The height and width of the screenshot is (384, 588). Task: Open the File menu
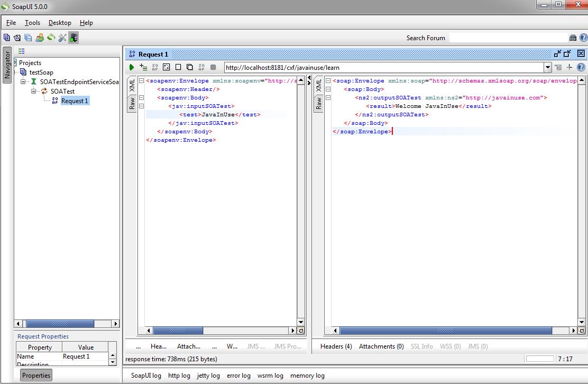(x=11, y=23)
